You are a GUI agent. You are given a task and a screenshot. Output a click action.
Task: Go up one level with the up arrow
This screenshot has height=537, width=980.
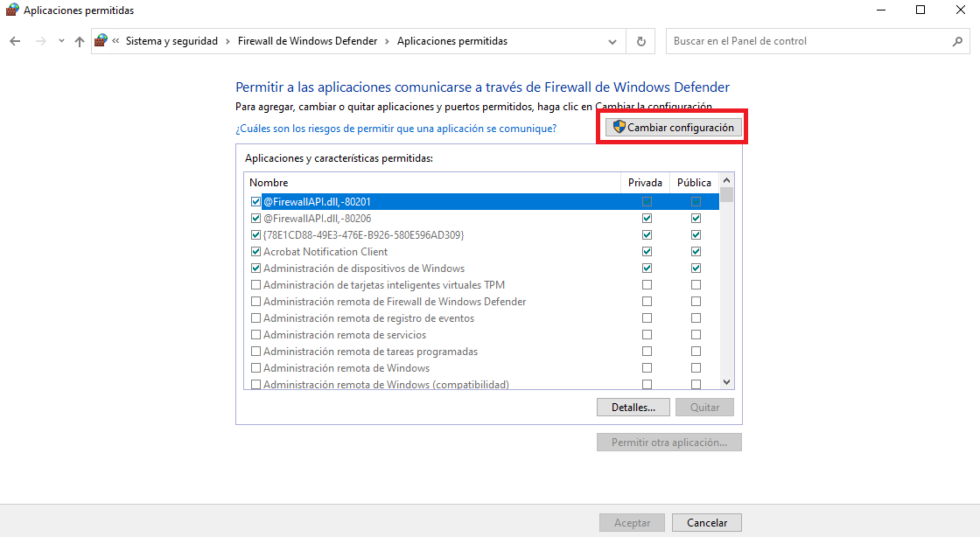pos(80,41)
